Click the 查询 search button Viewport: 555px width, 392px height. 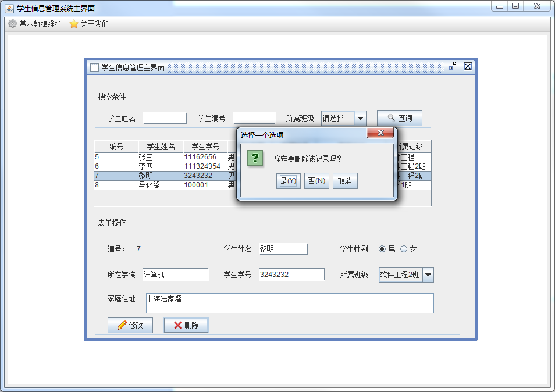[x=400, y=118]
